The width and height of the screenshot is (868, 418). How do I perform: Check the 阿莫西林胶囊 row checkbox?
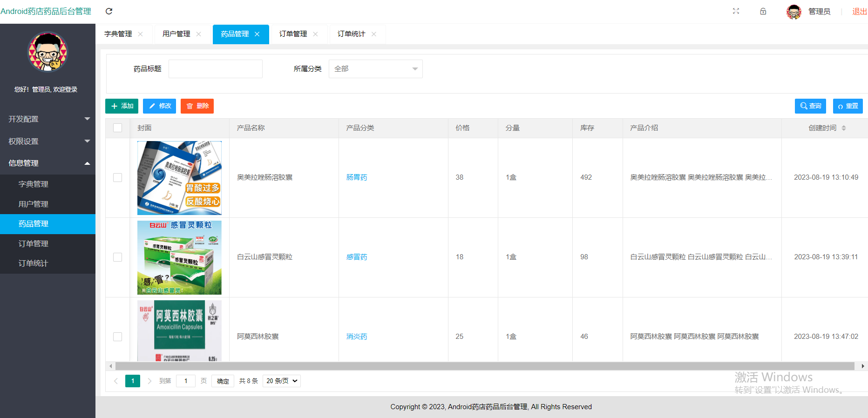[x=118, y=337]
